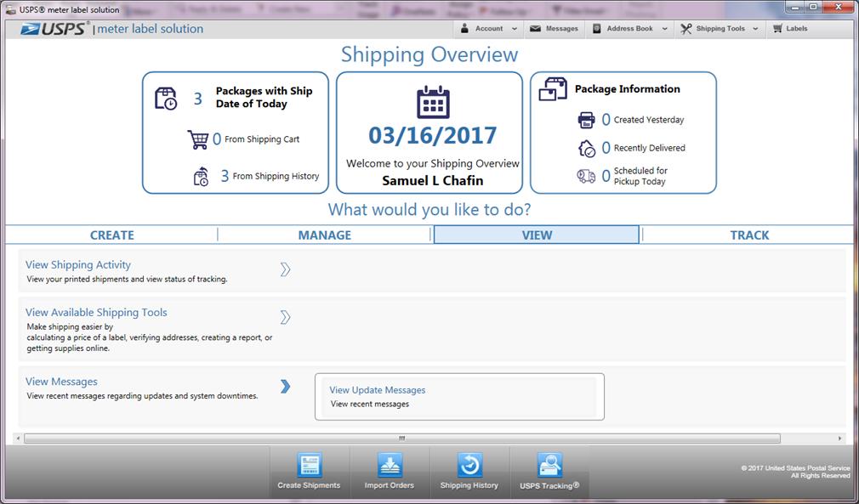Click the date 03/16/2017
The image size is (859, 504).
[432, 136]
